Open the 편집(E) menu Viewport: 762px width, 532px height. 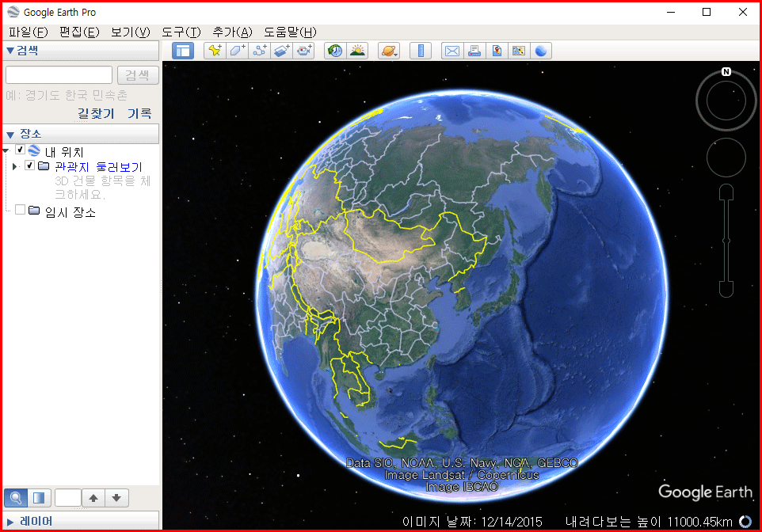tap(79, 32)
